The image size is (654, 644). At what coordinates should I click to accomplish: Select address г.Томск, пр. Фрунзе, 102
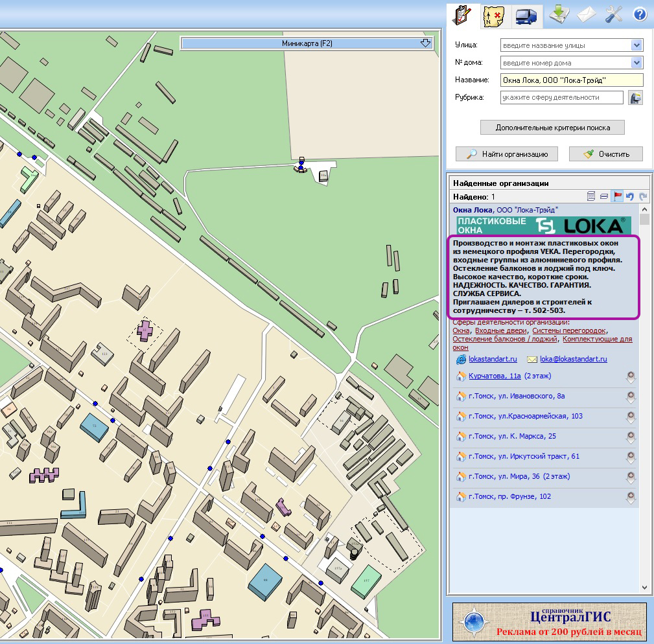pyautogui.click(x=509, y=496)
